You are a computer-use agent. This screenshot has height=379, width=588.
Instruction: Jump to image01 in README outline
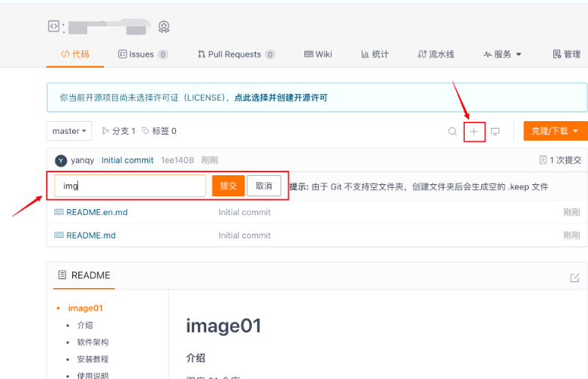tap(85, 308)
